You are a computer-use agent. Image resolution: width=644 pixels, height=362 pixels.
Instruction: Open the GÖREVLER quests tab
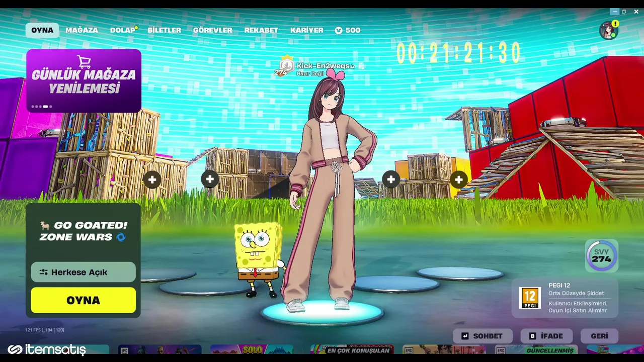tap(213, 30)
